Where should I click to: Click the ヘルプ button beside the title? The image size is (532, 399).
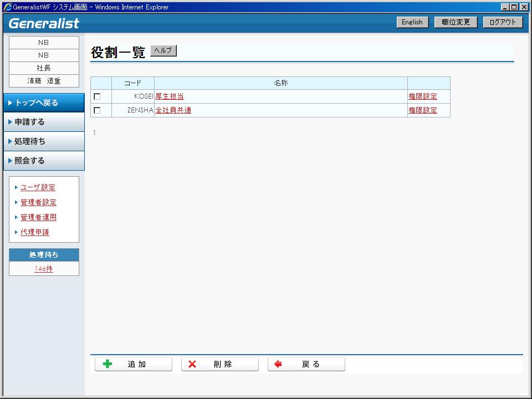(163, 50)
